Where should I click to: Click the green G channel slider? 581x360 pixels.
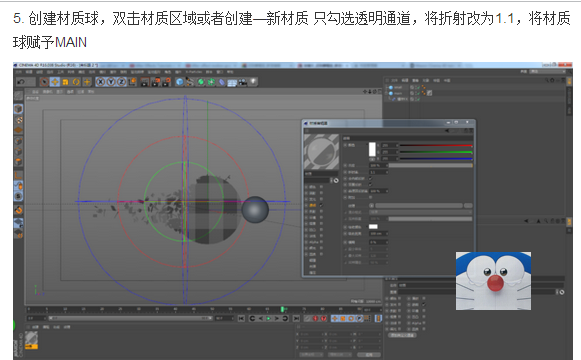tap(436, 152)
